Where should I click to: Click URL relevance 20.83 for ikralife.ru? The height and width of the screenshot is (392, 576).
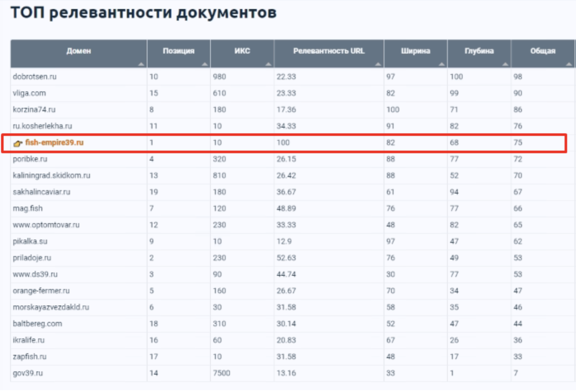click(x=286, y=340)
